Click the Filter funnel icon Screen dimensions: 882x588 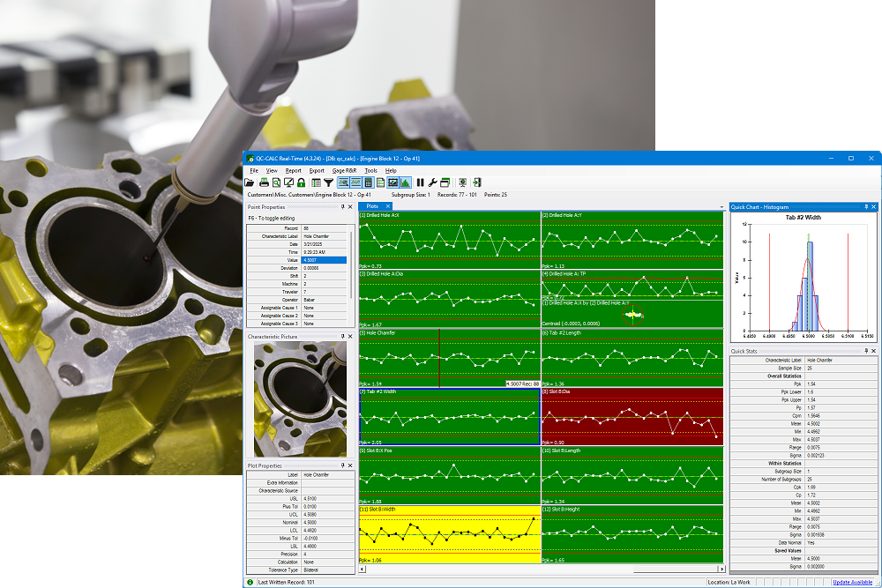tap(328, 182)
